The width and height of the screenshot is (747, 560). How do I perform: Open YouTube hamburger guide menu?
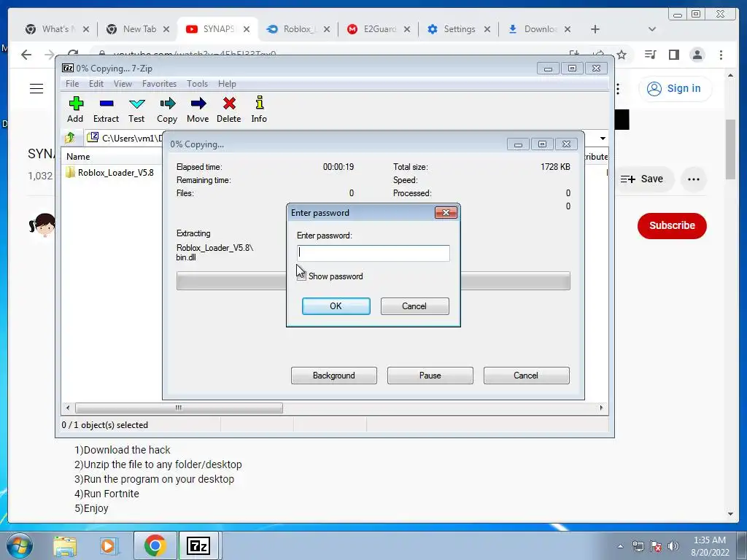[36, 88]
